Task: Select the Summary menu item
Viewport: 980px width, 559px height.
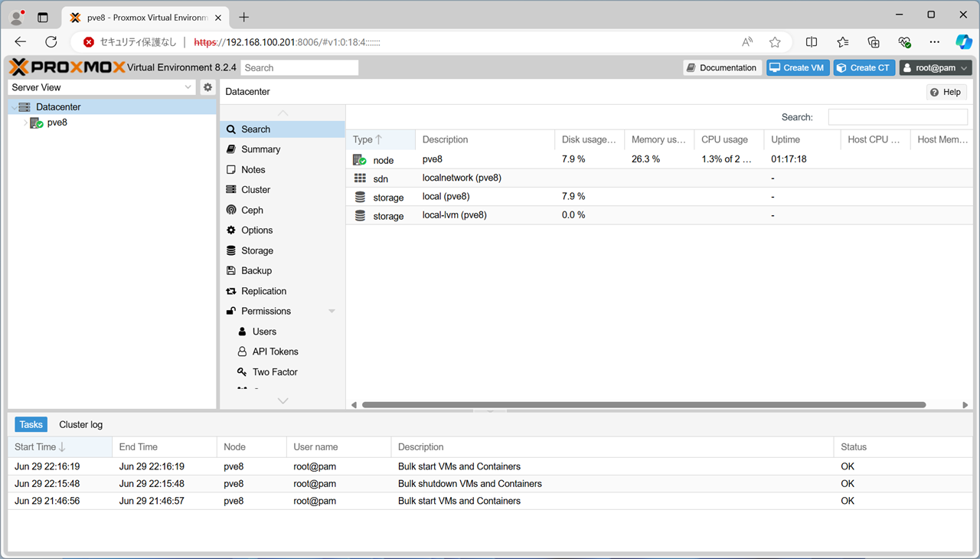Action: (x=260, y=149)
